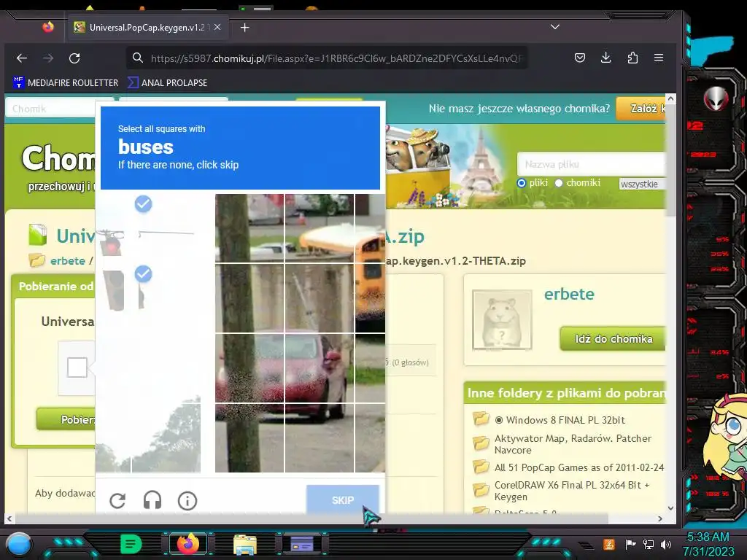The width and height of the screenshot is (747, 560).
Task: Open folder 'All 51 PopCap Games as of 2011-02-24'
Action: tap(578, 467)
